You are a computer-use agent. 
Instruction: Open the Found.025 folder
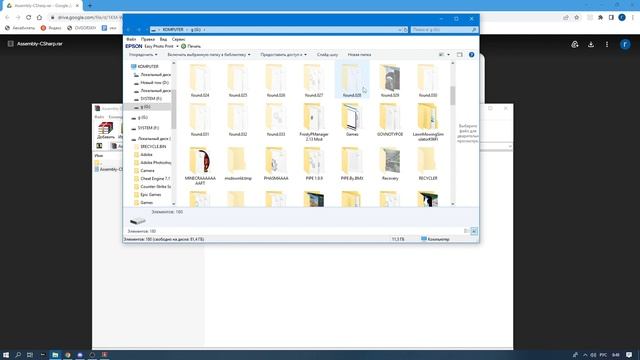click(x=238, y=81)
